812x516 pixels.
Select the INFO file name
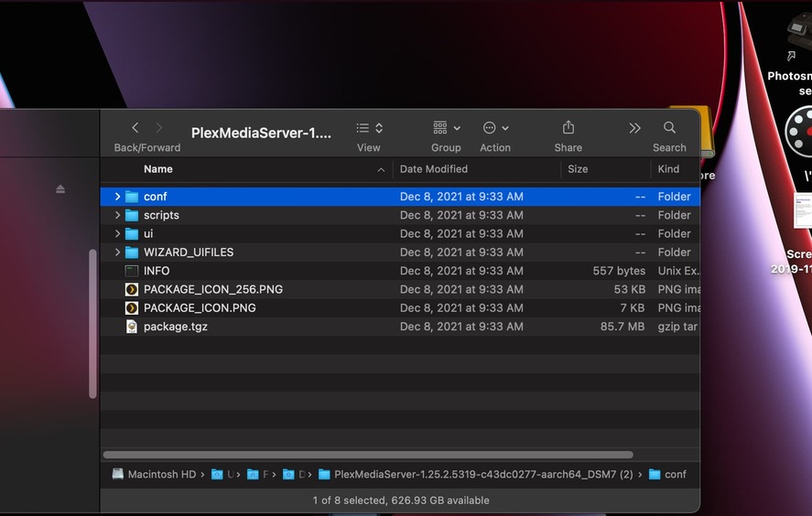(x=157, y=271)
